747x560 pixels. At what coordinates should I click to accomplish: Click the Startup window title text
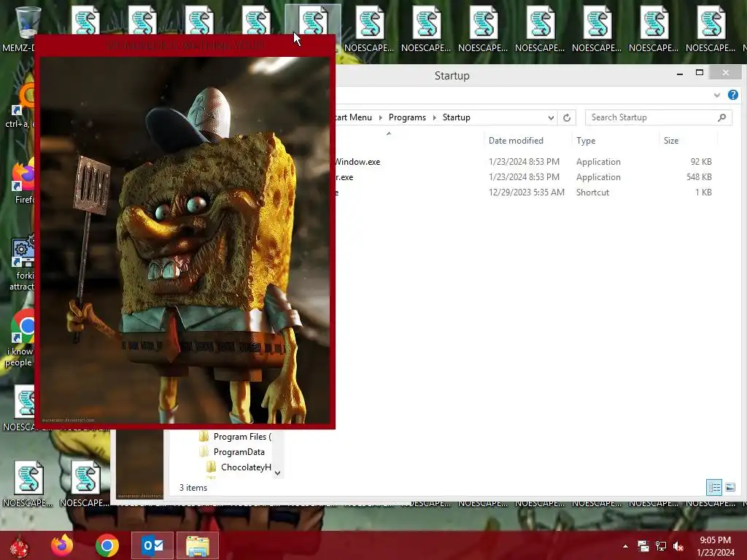tap(452, 76)
